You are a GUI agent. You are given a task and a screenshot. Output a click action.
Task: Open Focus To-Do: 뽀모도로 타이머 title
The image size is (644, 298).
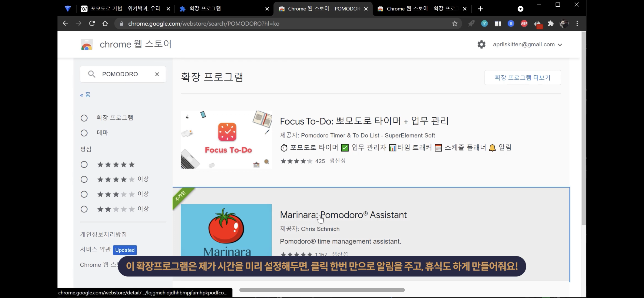coord(364,121)
